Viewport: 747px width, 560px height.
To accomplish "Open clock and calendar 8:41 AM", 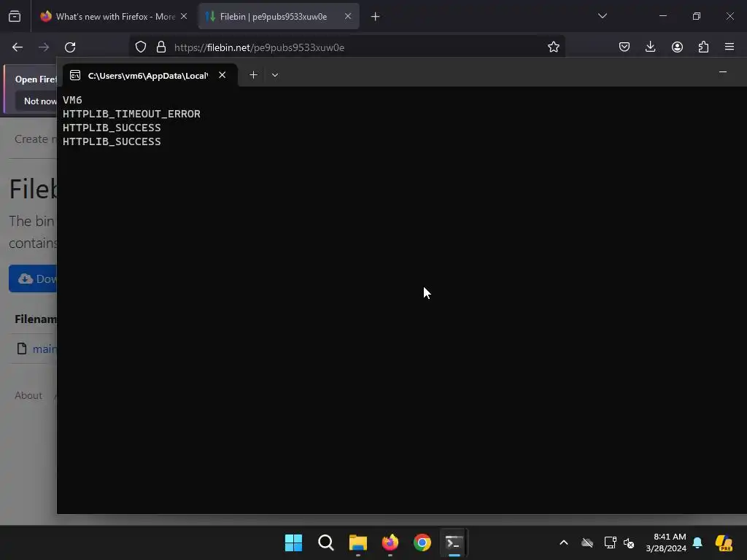I will point(666,542).
